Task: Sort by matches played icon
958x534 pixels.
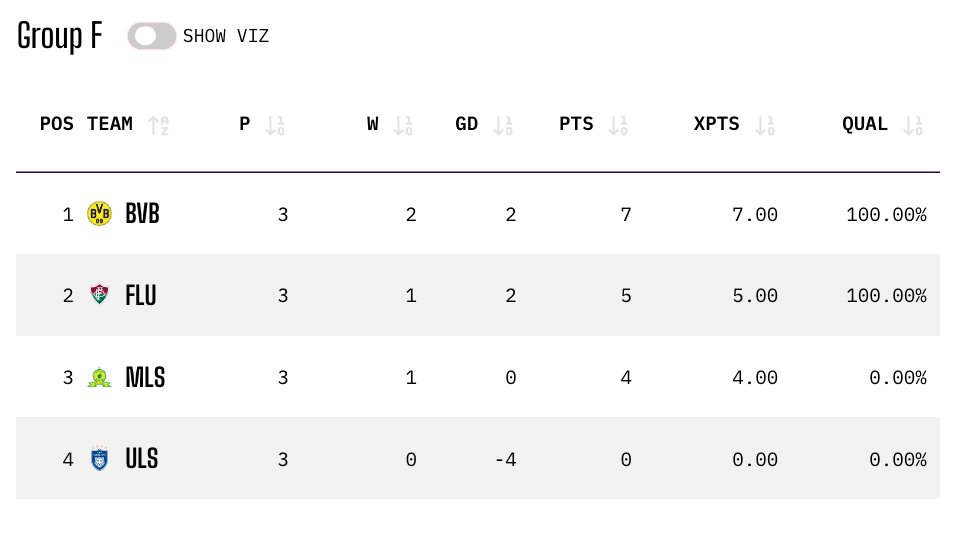Action: 274,125
